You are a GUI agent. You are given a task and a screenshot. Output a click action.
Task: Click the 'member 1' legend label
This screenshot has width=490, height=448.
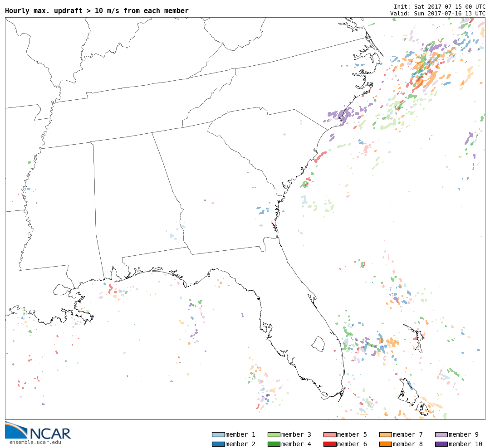pyautogui.click(x=240, y=434)
